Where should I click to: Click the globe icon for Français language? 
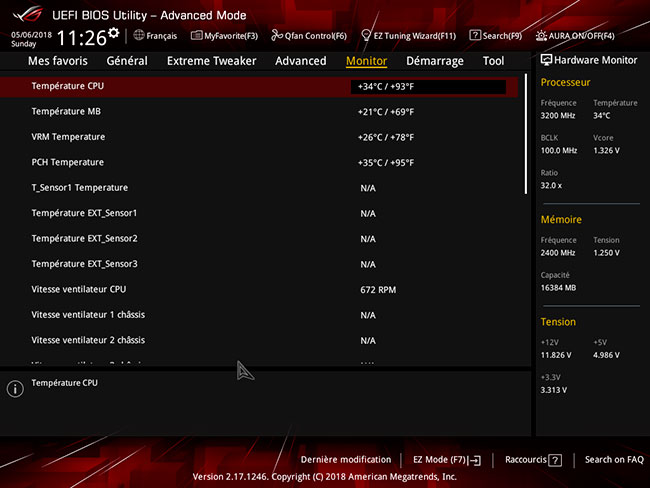[x=138, y=36]
